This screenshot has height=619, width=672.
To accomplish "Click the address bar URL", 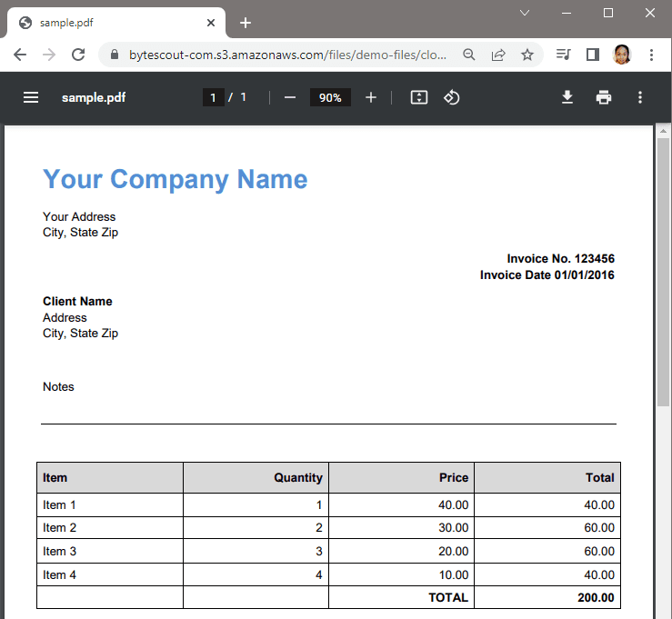I will point(282,55).
